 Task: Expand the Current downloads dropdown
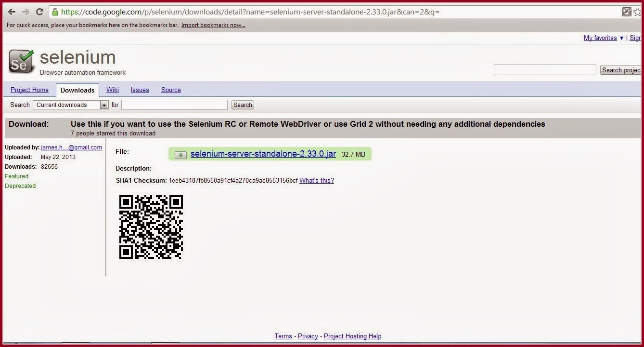click(x=71, y=105)
